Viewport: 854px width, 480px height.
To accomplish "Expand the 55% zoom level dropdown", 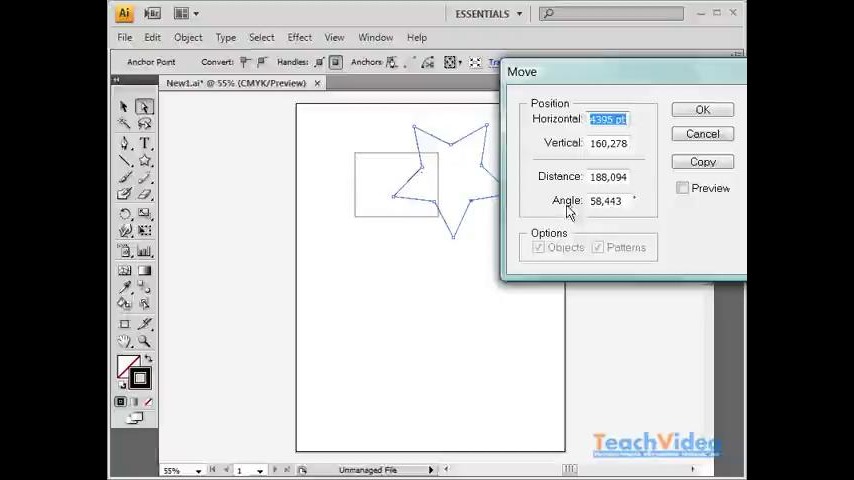I will [x=199, y=470].
